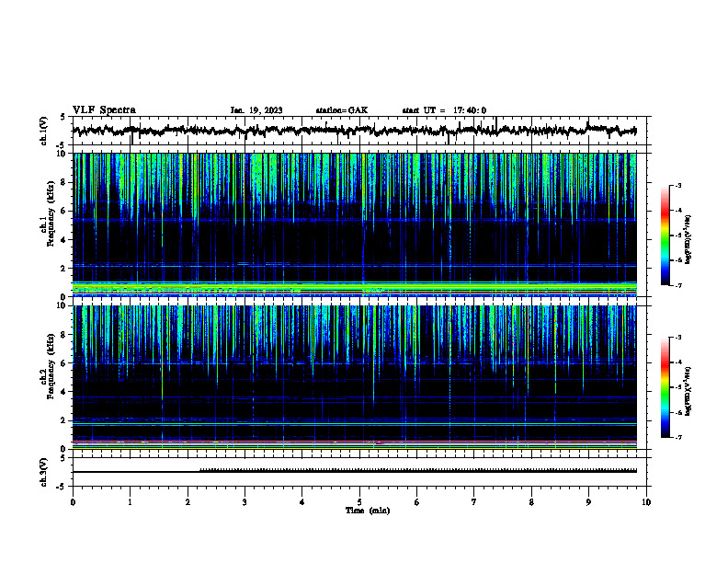Click the 'VLF Spectra' plot title

(104, 110)
